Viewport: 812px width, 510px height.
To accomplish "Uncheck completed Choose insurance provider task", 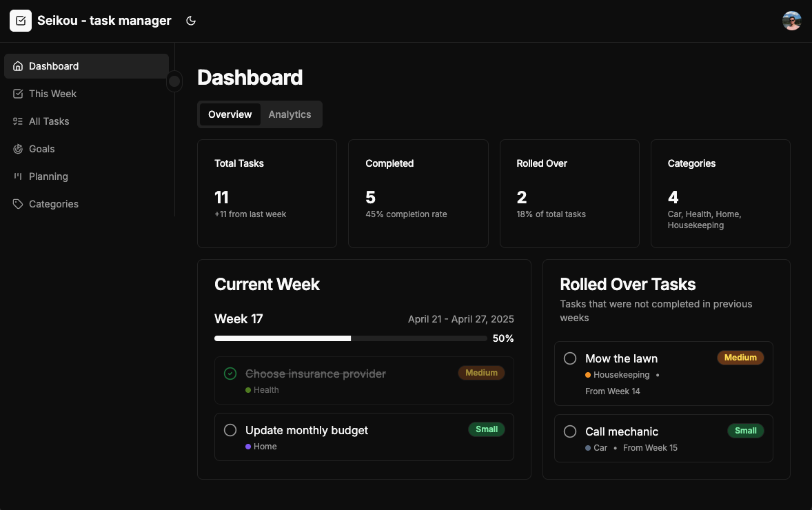I will click(230, 374).
